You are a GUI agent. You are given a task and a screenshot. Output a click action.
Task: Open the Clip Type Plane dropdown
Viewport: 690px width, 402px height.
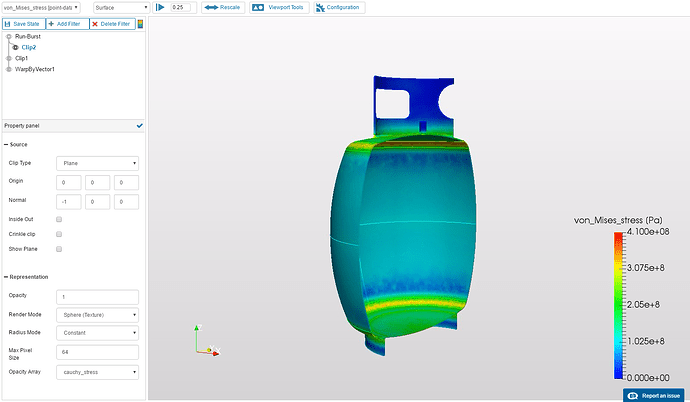coord(98,163)
